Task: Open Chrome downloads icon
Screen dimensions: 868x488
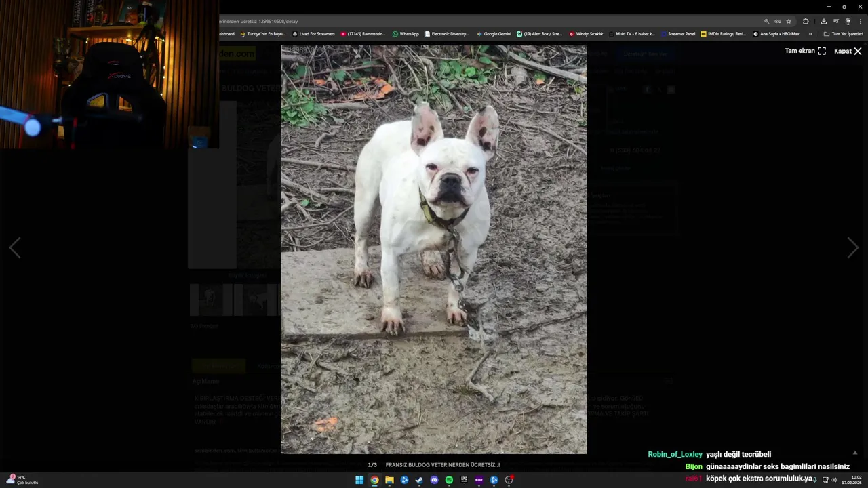Action: pos(823,21)
